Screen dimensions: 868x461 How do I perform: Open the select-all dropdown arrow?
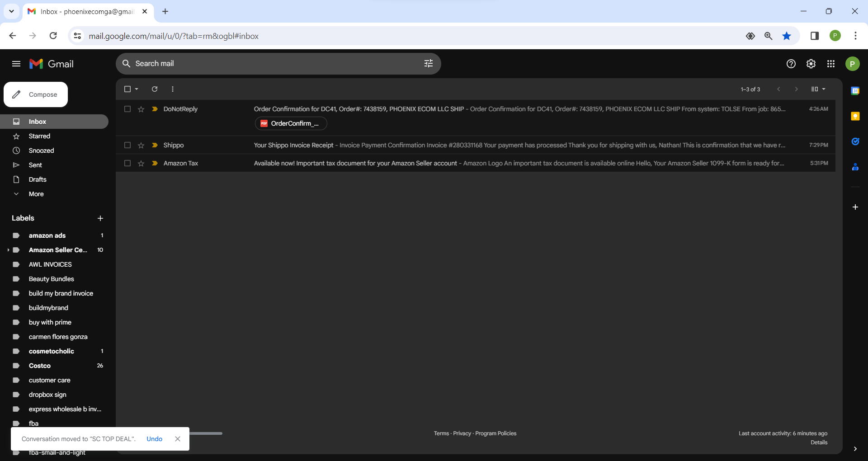[137, 89]
